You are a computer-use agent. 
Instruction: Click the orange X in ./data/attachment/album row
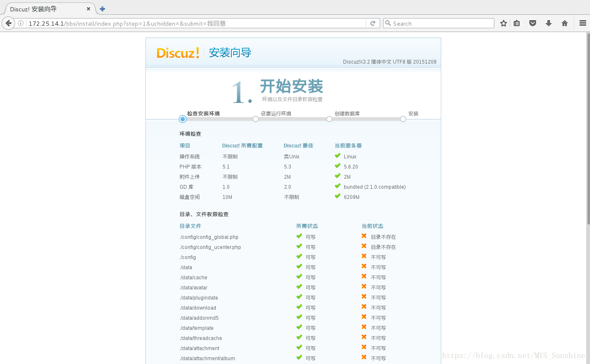coord(364,357)
